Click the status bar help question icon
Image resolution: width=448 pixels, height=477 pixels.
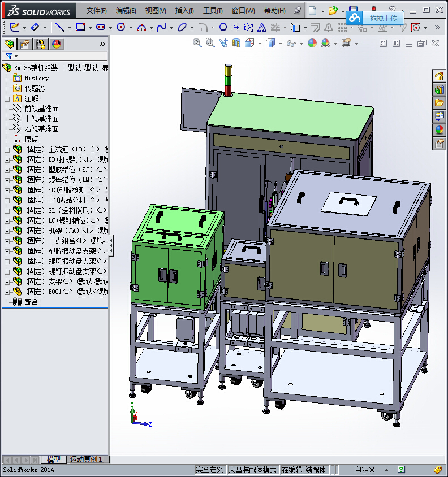[x=401, y=470]
